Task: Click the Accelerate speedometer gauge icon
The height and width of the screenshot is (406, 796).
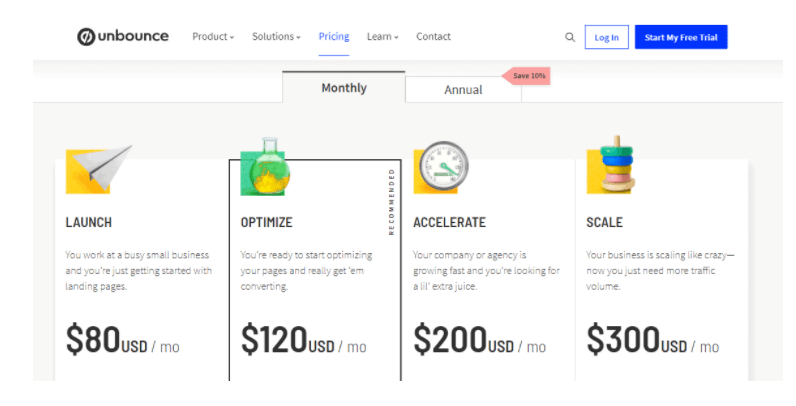Action: click(441, 167)
